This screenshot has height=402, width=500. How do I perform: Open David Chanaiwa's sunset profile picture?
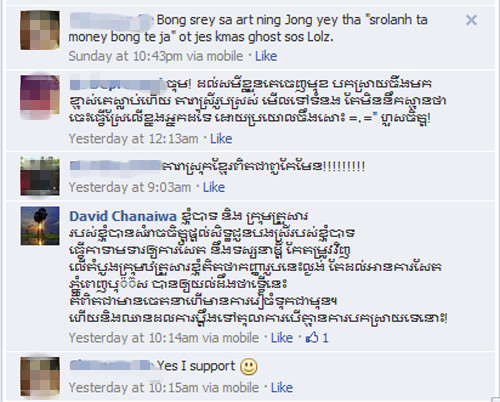(x=40, y=226)
